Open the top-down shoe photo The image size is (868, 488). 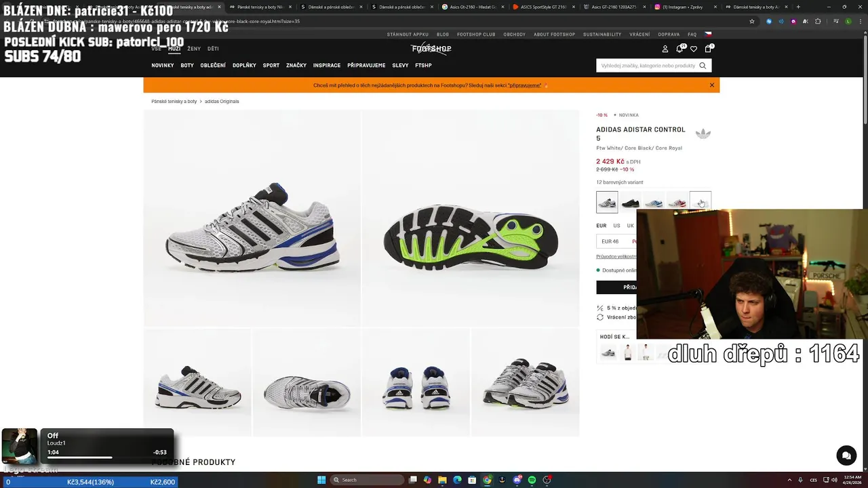(x=307, y=383)
